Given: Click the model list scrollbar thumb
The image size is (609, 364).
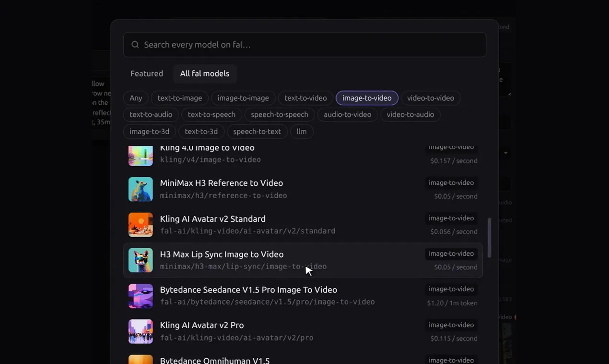Looking at the screenshot, I should (489, 238).
